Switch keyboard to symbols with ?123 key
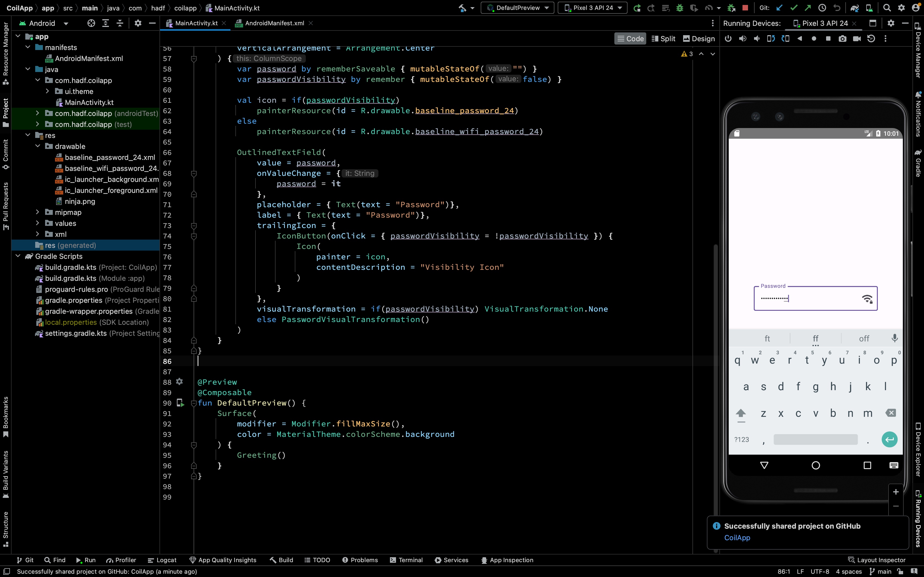This screenshot has height=577, width=924. click(742, 439)
